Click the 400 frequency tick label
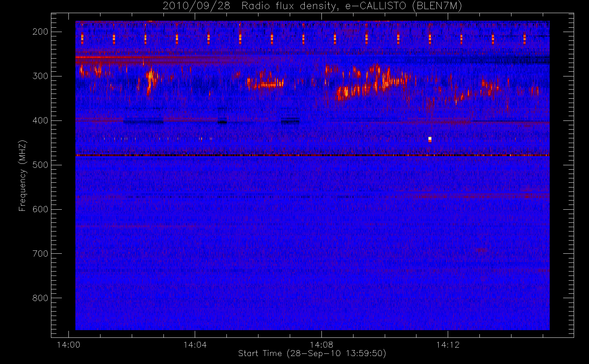The image size is (589, 364). pos(40,120)
